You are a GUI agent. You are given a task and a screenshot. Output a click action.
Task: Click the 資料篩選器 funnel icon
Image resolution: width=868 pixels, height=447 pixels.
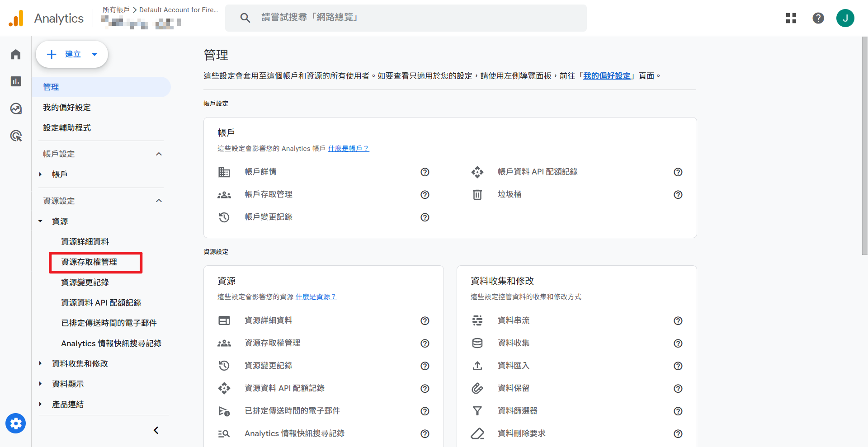click(x=477, y=411)
